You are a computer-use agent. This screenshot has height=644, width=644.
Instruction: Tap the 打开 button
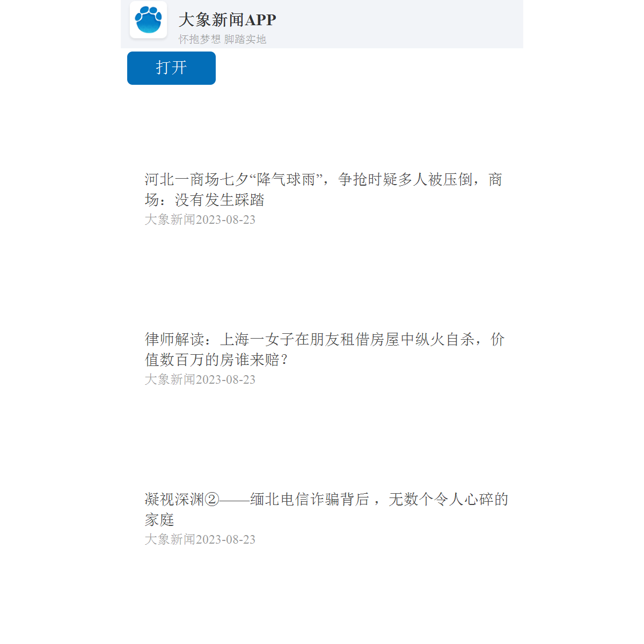[x=171, y=68]
